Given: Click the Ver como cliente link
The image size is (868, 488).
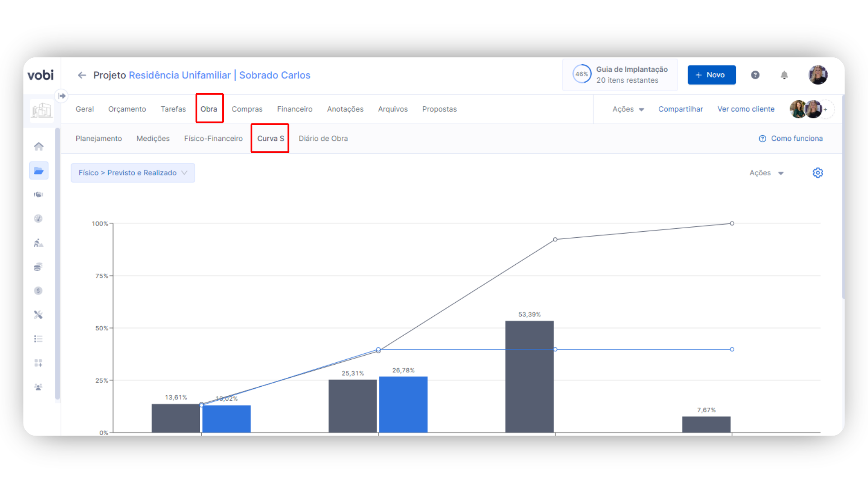Looking at the screenshot, I should [745, 109].
